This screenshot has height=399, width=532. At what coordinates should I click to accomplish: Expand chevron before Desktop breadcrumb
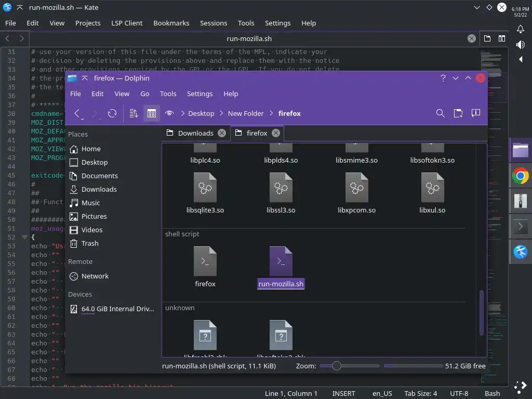tap(182, 113)
